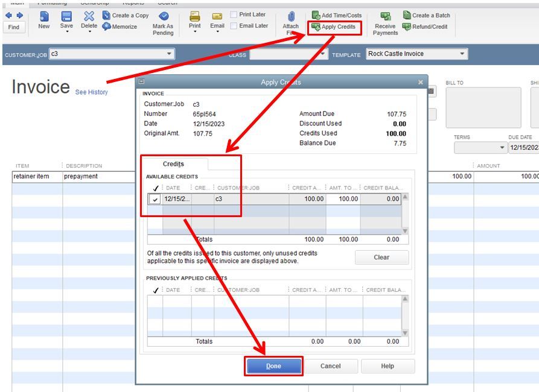
Task: Attach File with paperclip icon
Action: (x=291, y=17)
